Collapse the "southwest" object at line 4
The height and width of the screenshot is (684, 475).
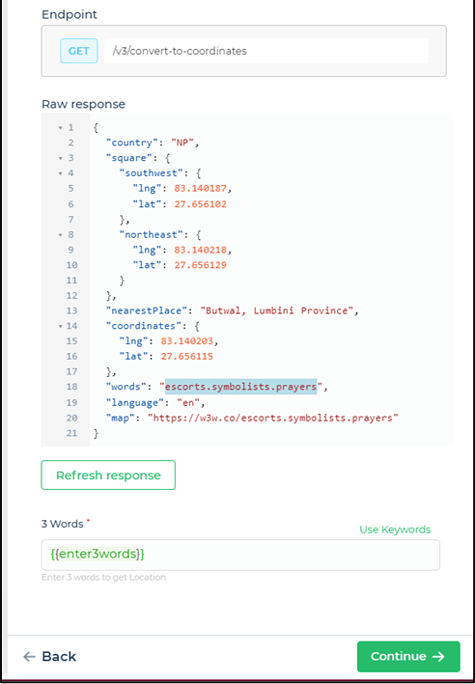[60, 174]
